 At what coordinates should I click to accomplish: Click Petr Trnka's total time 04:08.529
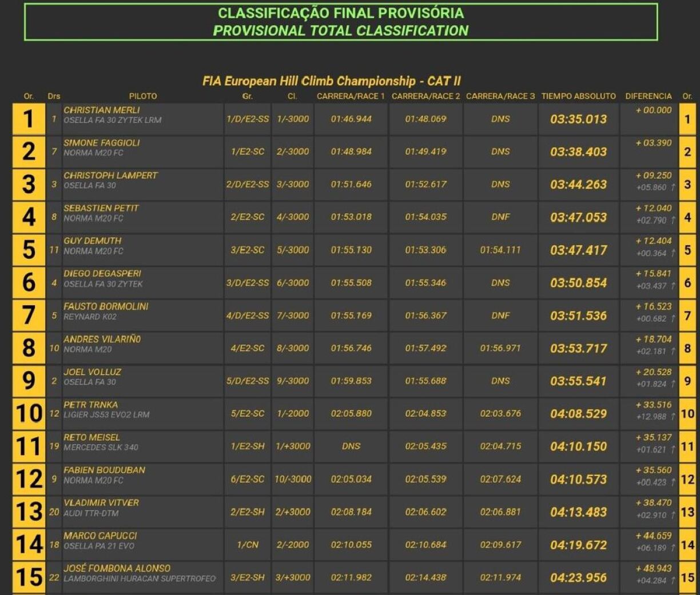click(x=578, y=414)
